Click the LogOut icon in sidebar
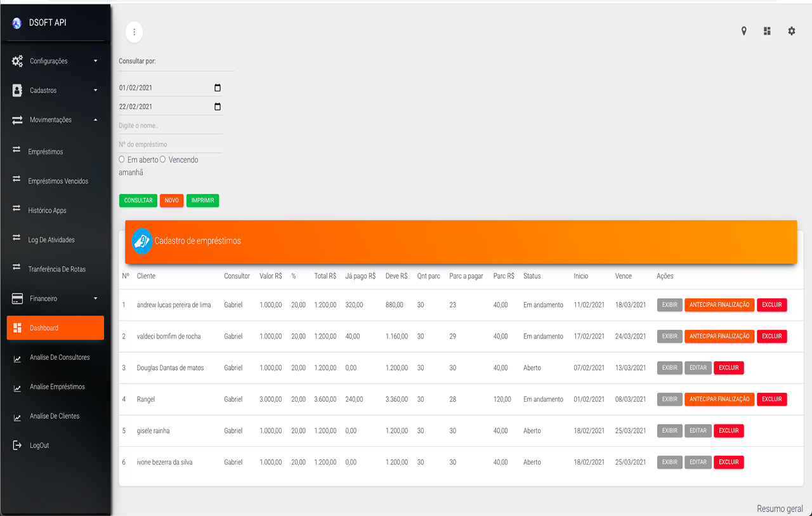 point(17,446)
